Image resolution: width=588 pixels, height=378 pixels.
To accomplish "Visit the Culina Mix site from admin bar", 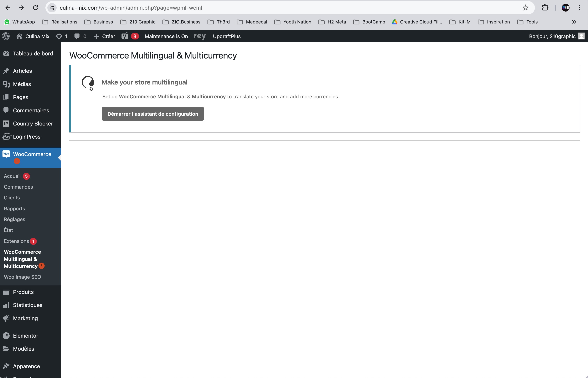I will pos(33,36).
